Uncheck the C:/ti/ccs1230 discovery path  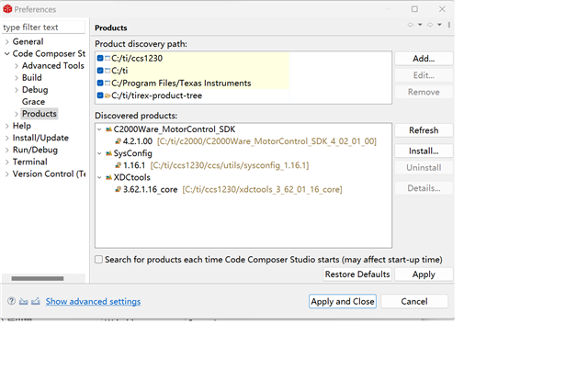[x=100, y=59]
